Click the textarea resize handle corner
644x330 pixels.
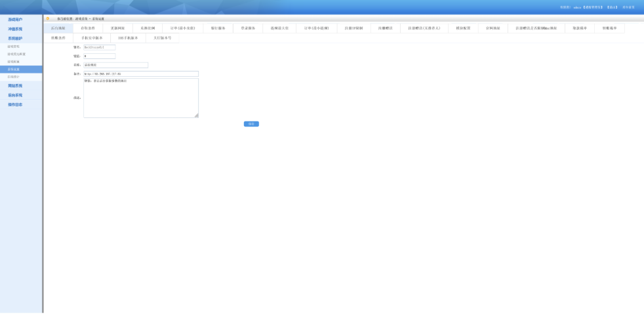coord(196,115)
